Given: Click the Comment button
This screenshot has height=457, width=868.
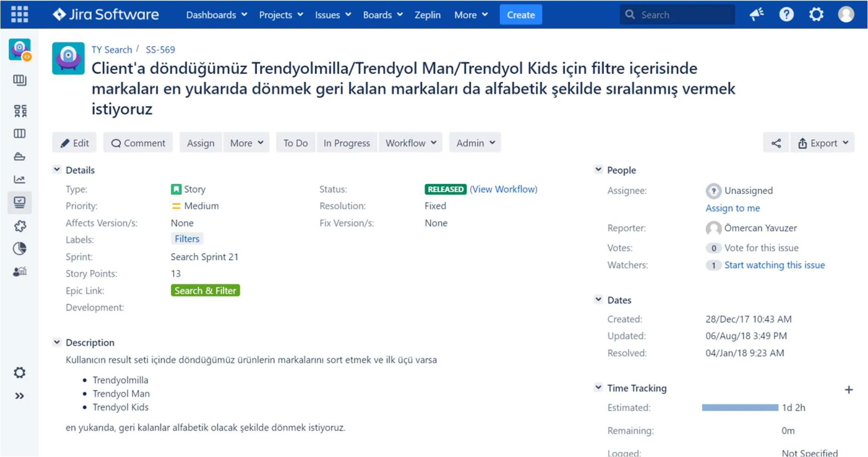Looking at the screenshot, I should pyautogui.click(x=138, y=143).
